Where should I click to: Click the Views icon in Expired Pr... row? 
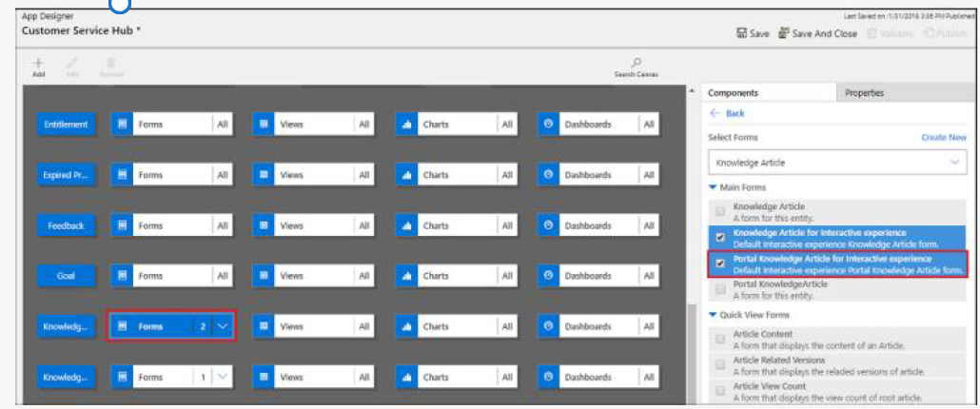[264, 175]
